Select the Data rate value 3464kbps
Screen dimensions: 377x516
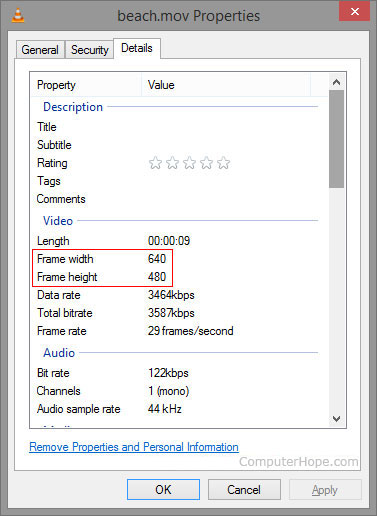(171, 295)
